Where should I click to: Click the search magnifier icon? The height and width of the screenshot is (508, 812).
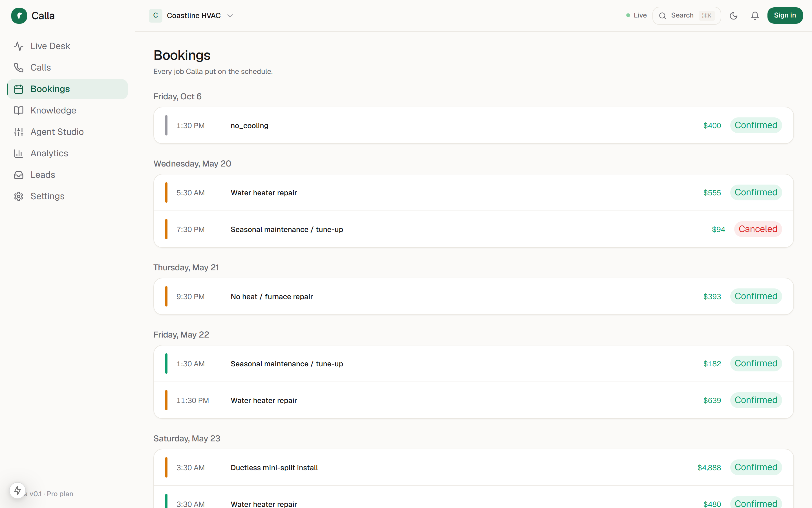[662, 16]
